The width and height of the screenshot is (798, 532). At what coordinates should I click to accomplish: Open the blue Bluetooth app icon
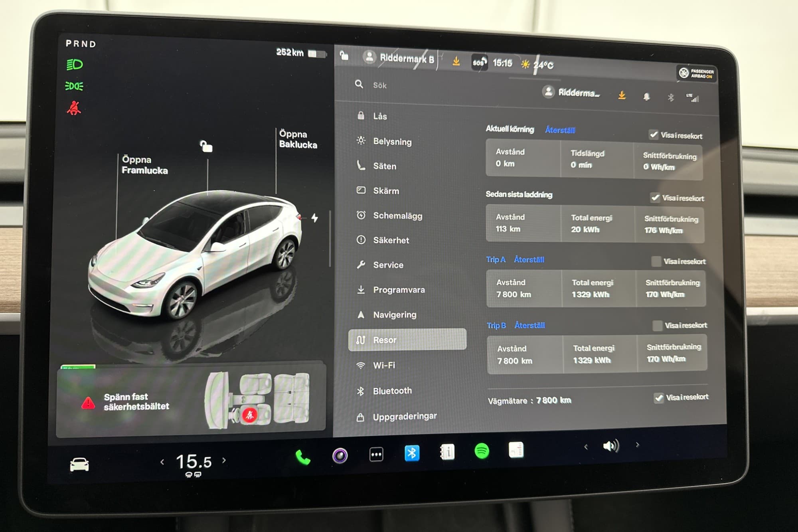pos(412,453)
